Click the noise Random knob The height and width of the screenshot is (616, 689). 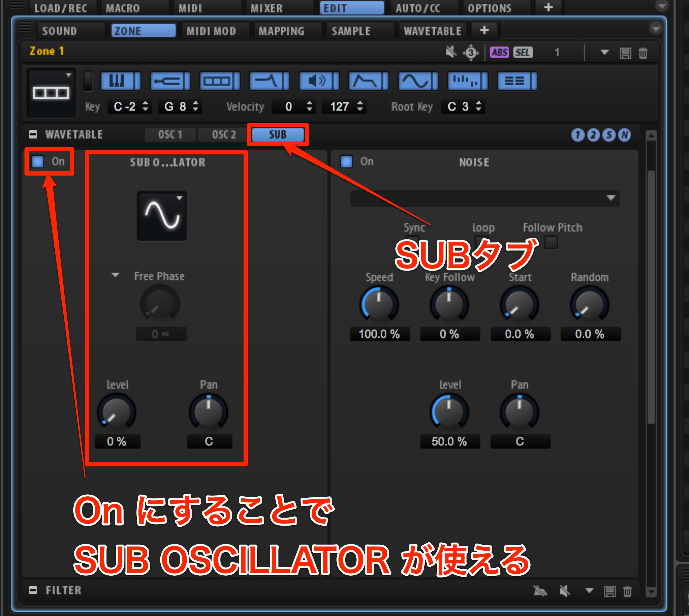[590, 304]
